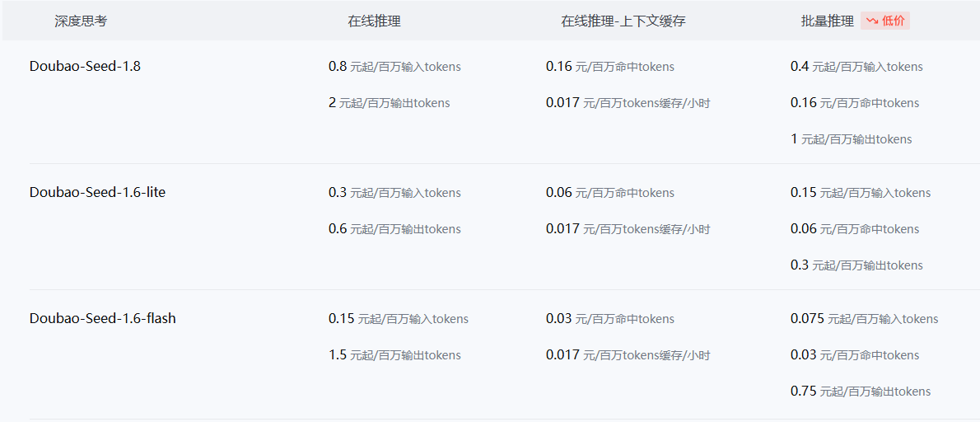Click the red 低价 downward-trend icon
The height and width of the screenshot is (422, 980).
click(872, 21)
